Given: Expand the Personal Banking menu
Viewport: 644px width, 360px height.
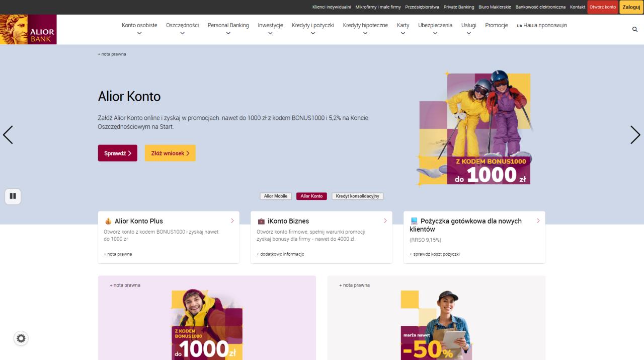Looking at the screenshot, I should tap(228, 29).
